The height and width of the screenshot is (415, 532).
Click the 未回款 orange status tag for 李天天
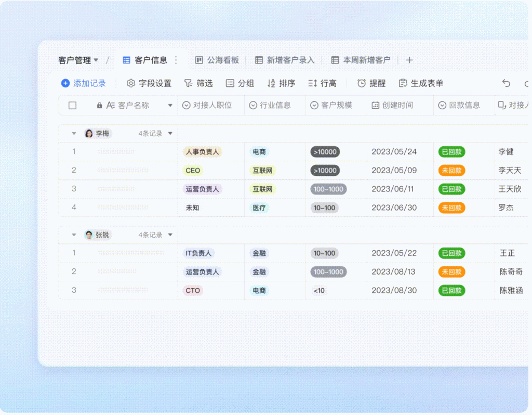click(451, 170)
